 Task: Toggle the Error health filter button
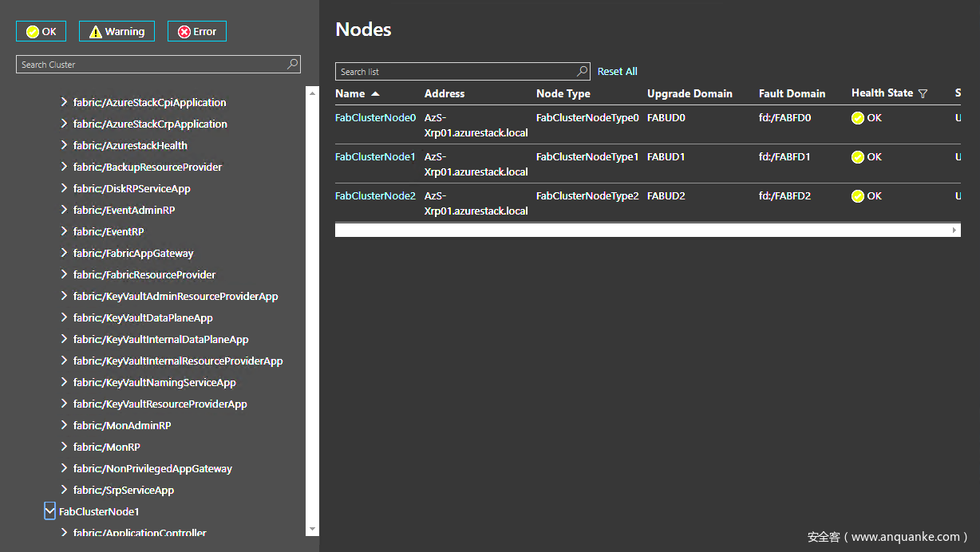pyautogui.click(x=197, y=31)
